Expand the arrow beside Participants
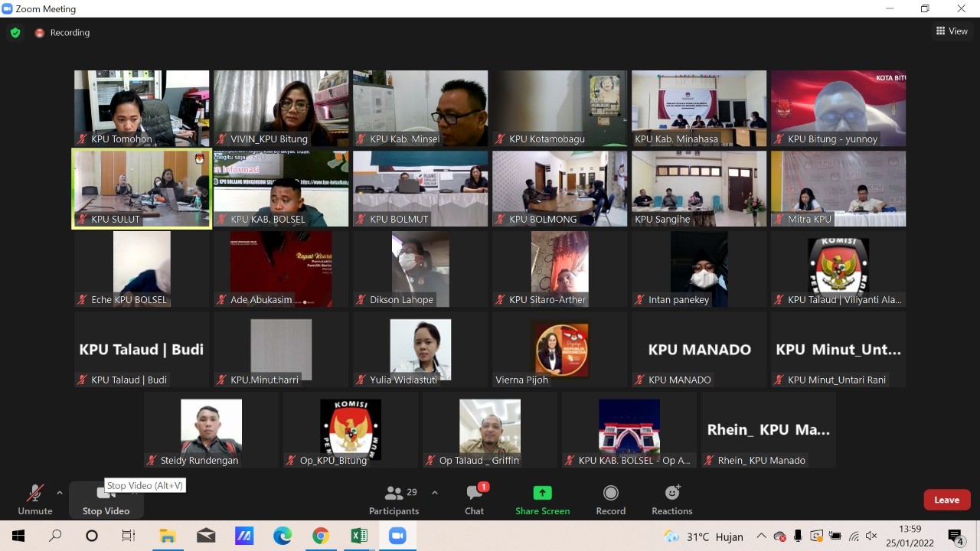980x551 pixels. pos(435,493)
